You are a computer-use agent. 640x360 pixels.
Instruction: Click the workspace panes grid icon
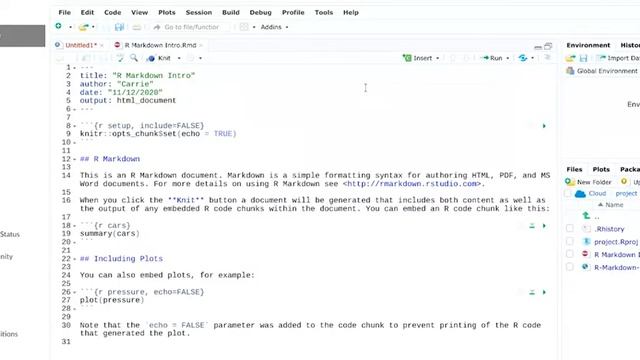click(244, 27)
